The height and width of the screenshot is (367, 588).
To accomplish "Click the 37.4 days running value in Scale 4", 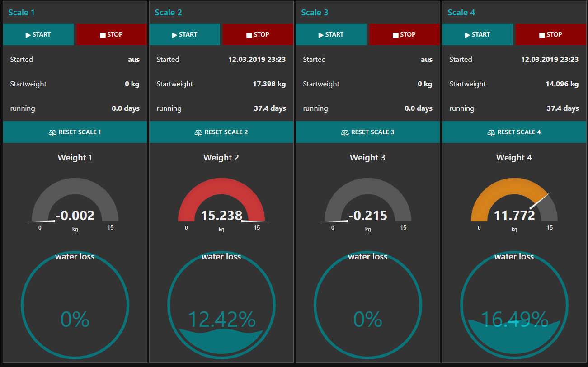I will click(563, 108).
